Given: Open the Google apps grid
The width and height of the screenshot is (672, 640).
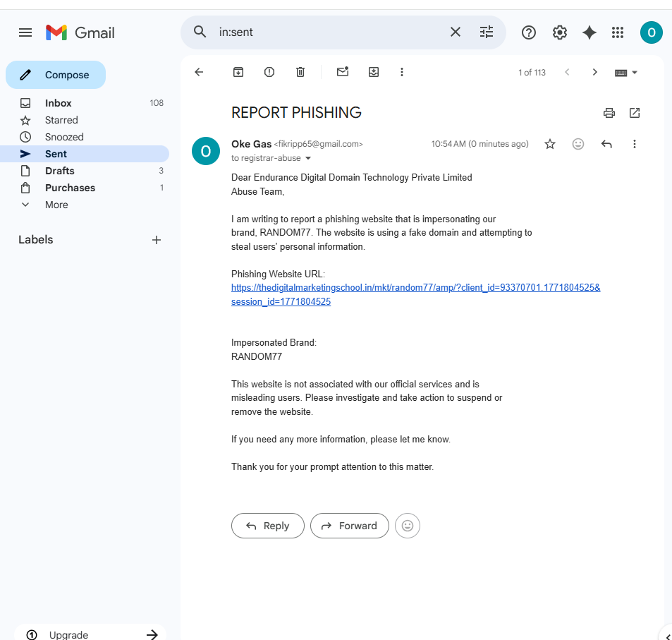Looking at the screenshot, I should pyautogui.click(x=618, y=32).
